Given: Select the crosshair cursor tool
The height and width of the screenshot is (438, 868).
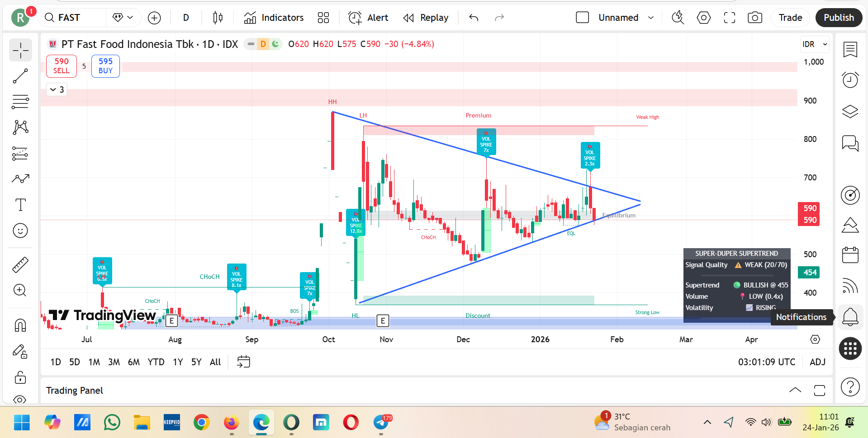Looking at the screenshot, I should click(20, 50).
